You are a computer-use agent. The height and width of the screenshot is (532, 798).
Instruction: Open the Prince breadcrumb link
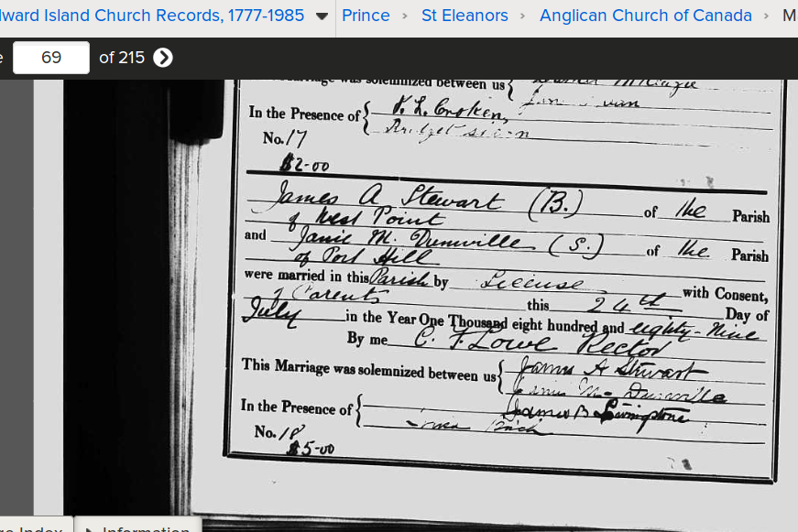366,16
